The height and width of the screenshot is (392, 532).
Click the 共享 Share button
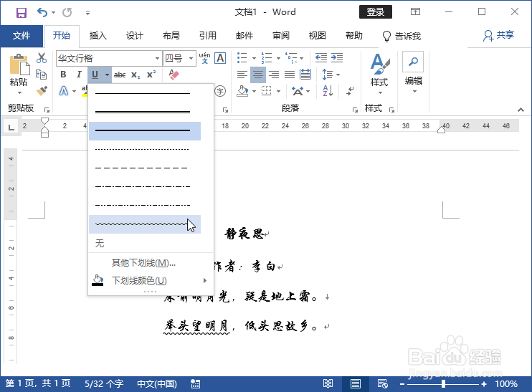[498, 35]
